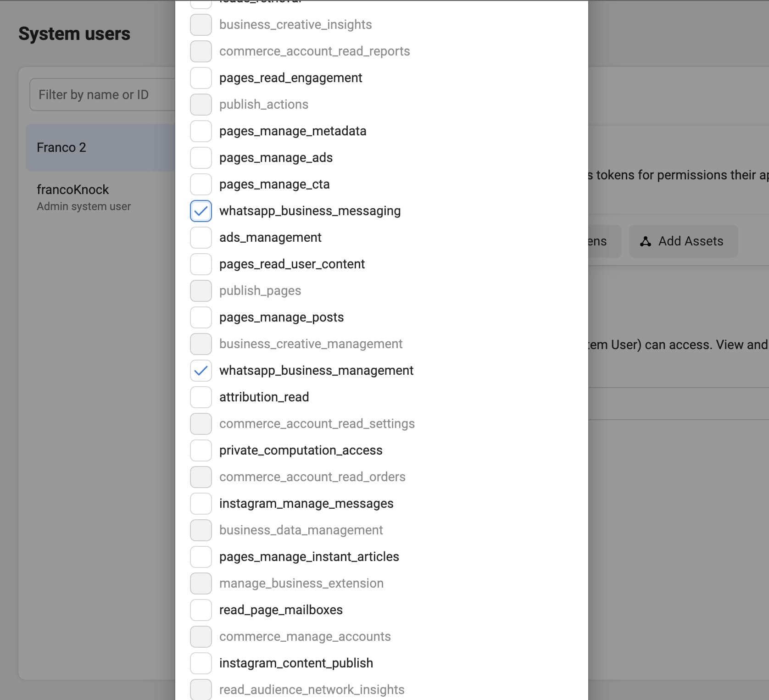769x700 pixels.
Task: Uncheck the whatsapp_business_management permission
Action: click(x=201, y=371)
